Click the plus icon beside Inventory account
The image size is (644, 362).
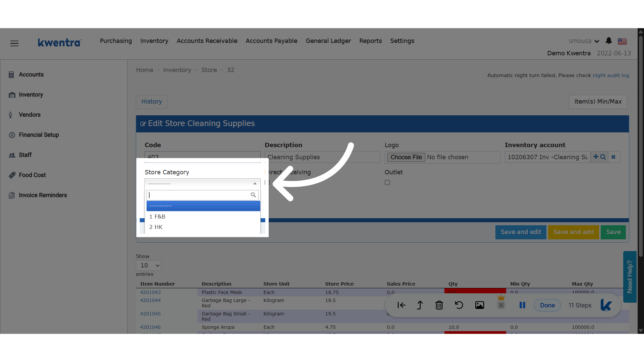pyautogui.click(x=596, y=157)
